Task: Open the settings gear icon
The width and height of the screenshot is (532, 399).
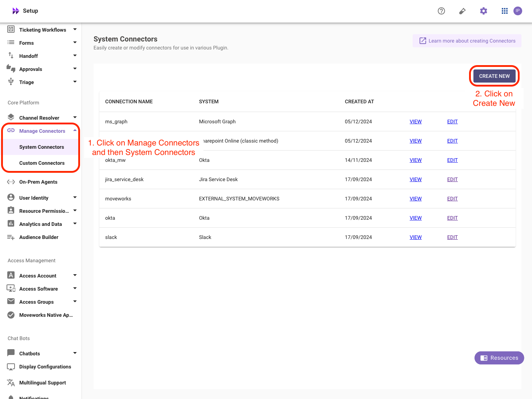Action: [484, 11]
